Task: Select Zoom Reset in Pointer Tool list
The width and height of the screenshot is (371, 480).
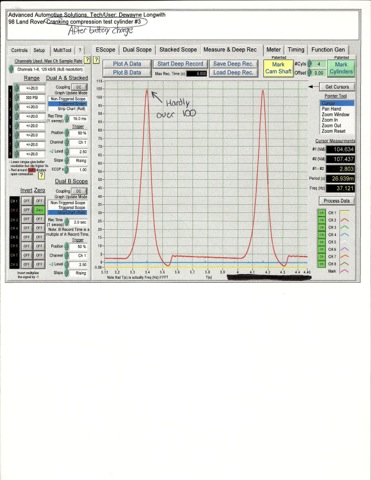Action: pyautogui.click(x=333, y=131)
